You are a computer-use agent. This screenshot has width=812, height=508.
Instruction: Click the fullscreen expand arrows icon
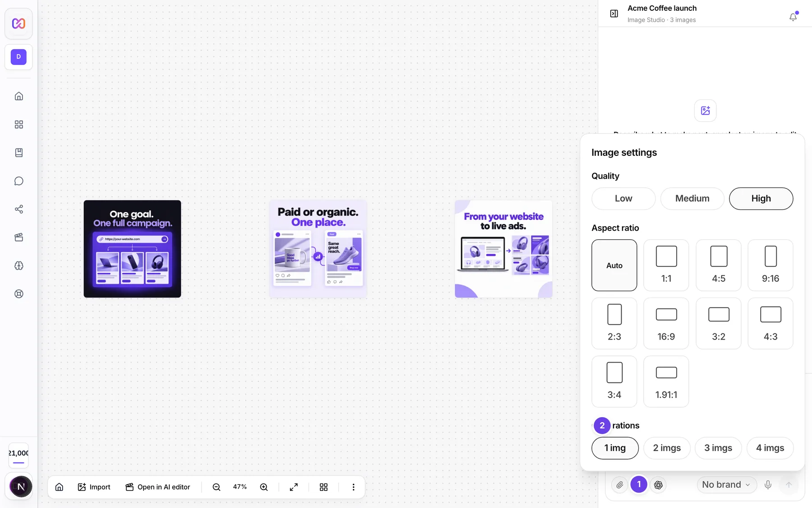coord(294,487)
